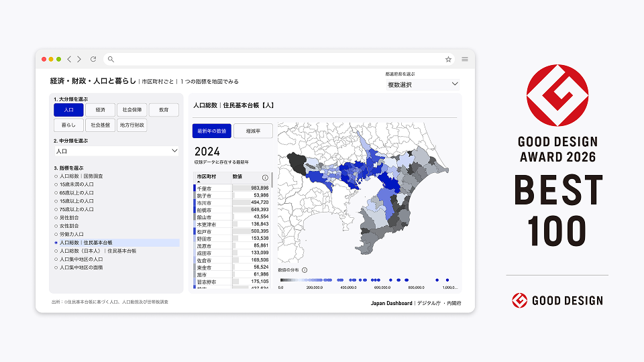
Task: Select the 人口総数|国勢調査 indicator
Action: (x=78, y=176)
